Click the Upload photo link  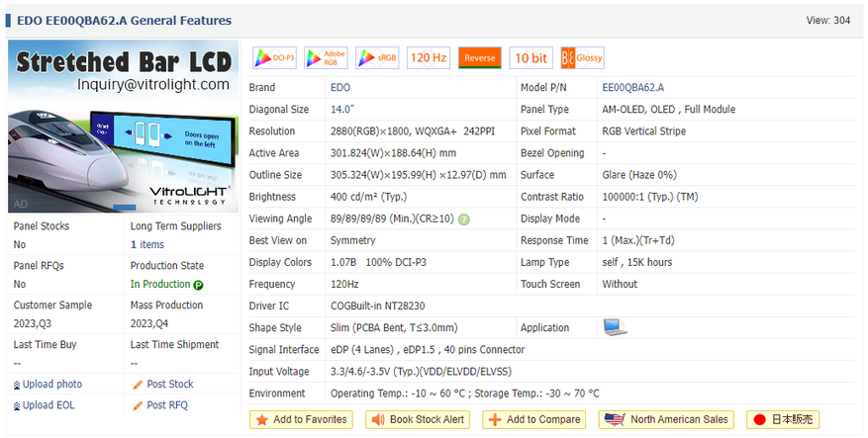coord(48,385)
